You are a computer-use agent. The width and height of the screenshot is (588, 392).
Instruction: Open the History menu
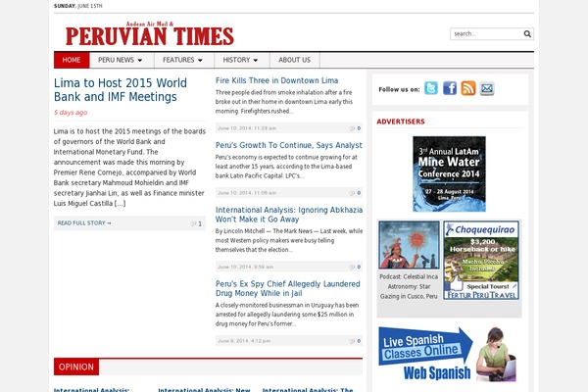coord(241,60)
